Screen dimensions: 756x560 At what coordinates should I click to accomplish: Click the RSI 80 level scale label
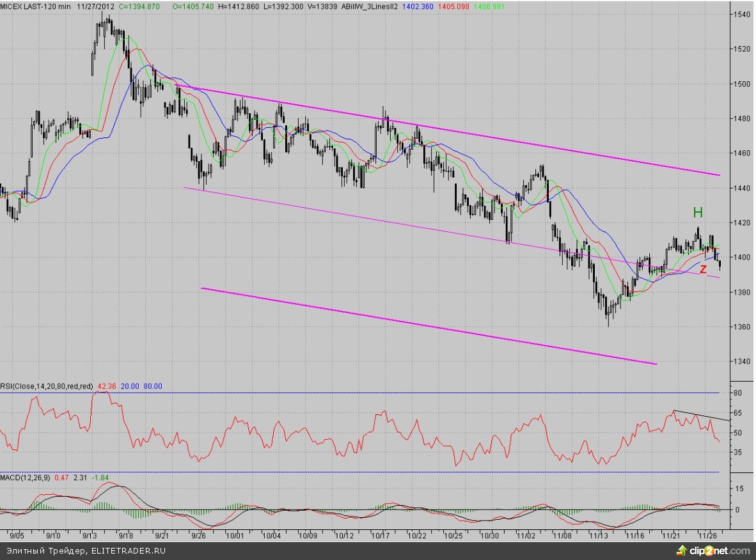737,393
